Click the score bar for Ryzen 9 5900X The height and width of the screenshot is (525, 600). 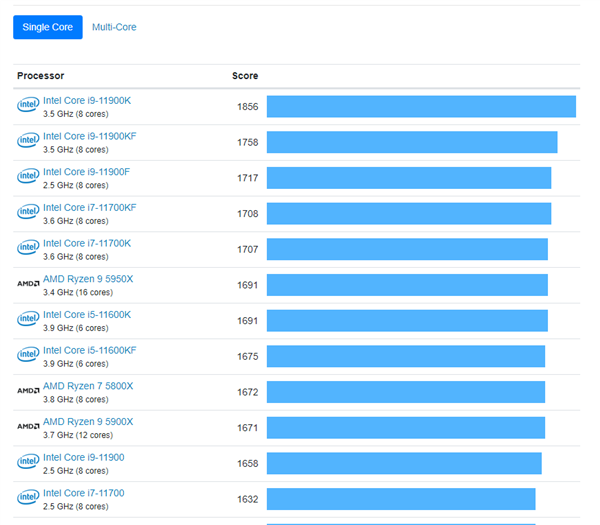(x=406, y=428)
